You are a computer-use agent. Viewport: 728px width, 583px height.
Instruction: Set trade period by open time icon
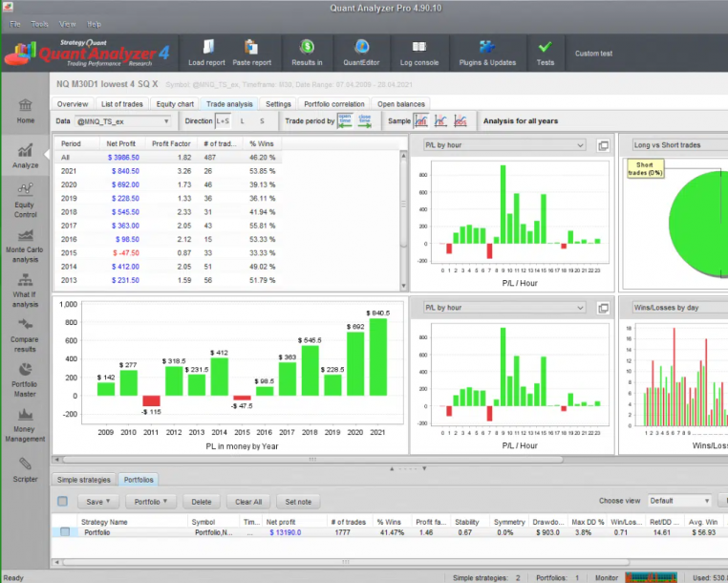(x=345, y=120)
